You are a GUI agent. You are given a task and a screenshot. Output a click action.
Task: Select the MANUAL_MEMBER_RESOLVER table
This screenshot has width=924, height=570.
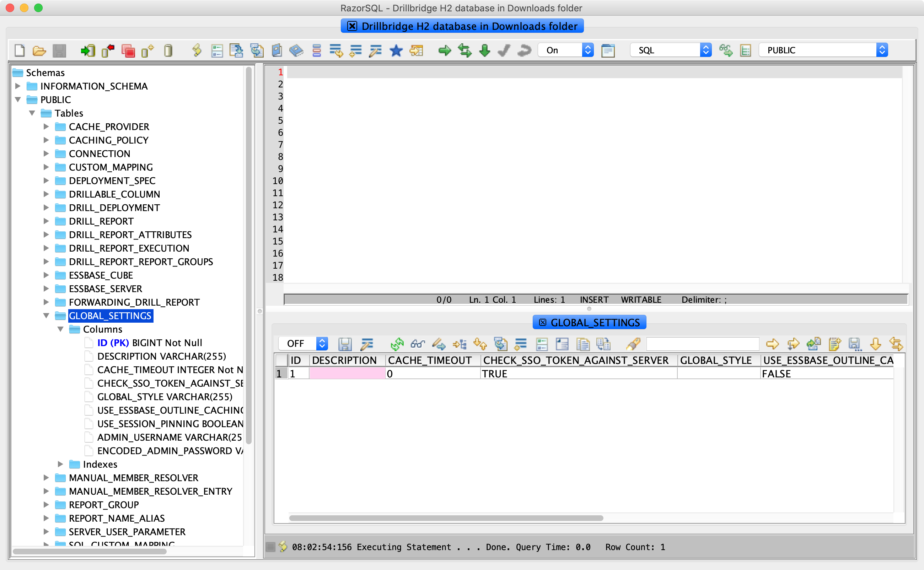point(134,478)
